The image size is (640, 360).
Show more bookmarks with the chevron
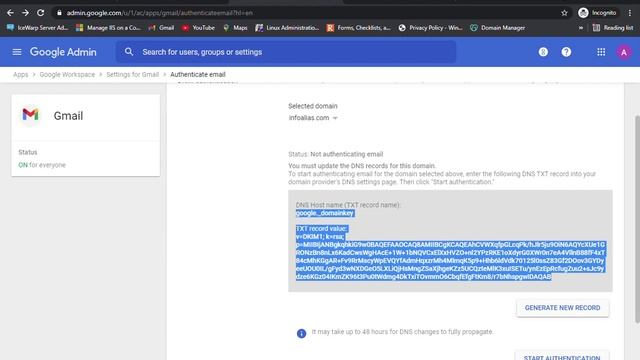(580, 28)
